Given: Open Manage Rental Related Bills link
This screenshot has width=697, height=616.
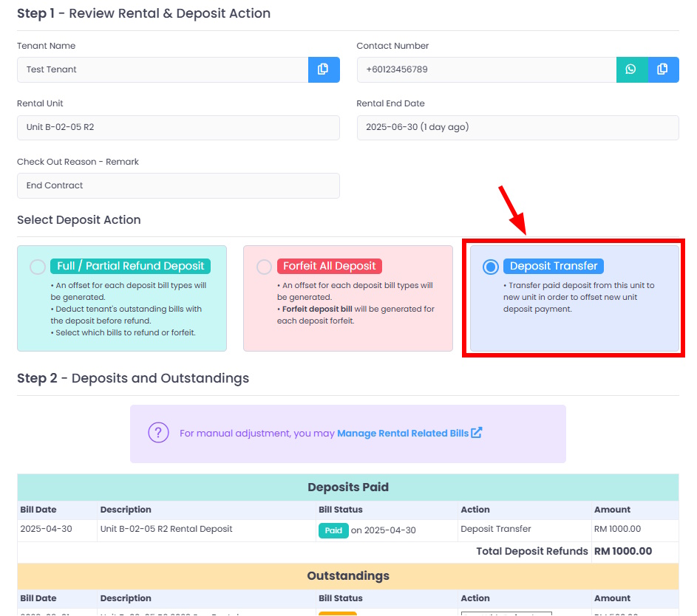Looking at the screenshot, I should click(403, 433).
